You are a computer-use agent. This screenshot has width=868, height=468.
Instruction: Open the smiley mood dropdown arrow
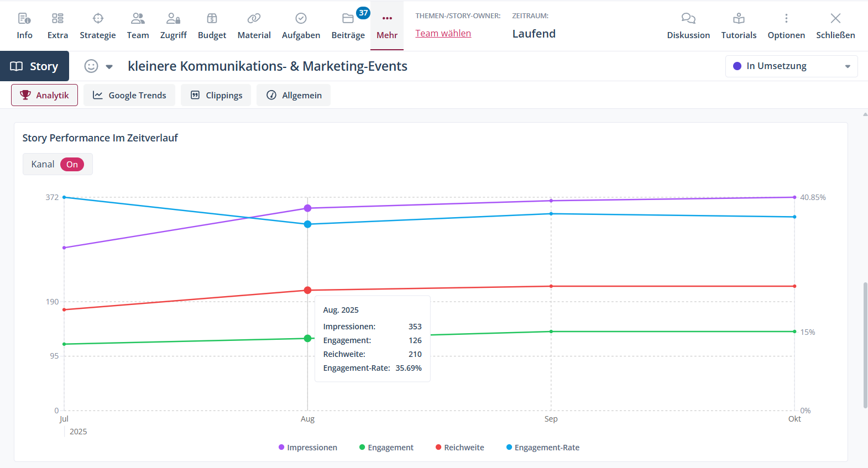109,67
